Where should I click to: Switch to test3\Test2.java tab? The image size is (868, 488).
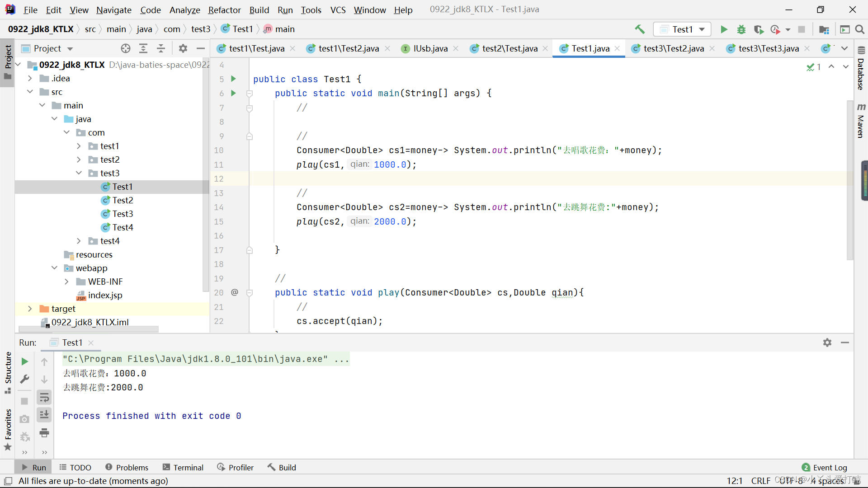(673, 49)
